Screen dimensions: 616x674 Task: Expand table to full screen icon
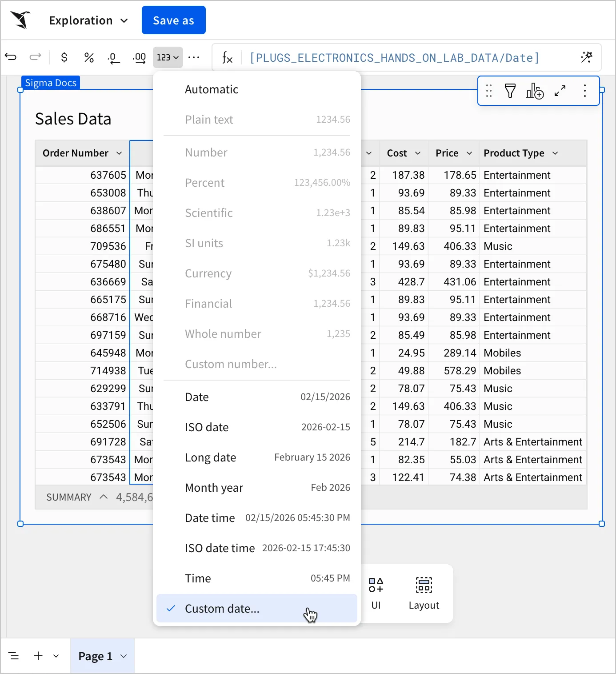[x=560, y=91]
